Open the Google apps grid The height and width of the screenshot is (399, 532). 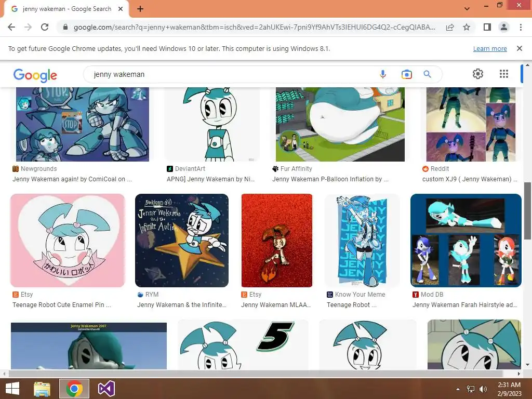point(504,74)
